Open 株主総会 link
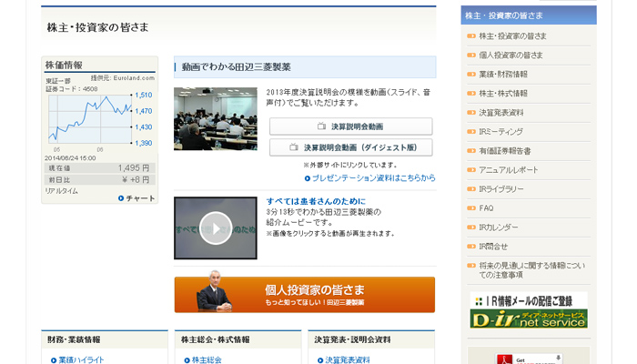 pos(207,360)
